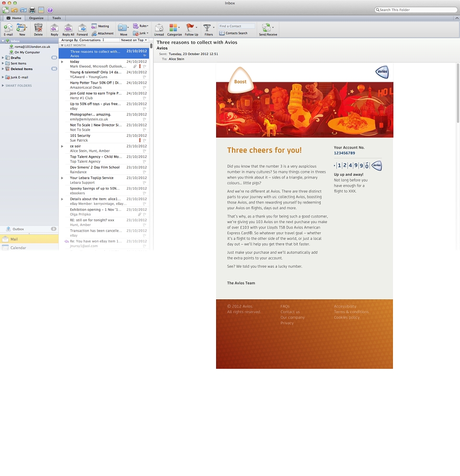Click the Search This Folder field

(416, 10)
